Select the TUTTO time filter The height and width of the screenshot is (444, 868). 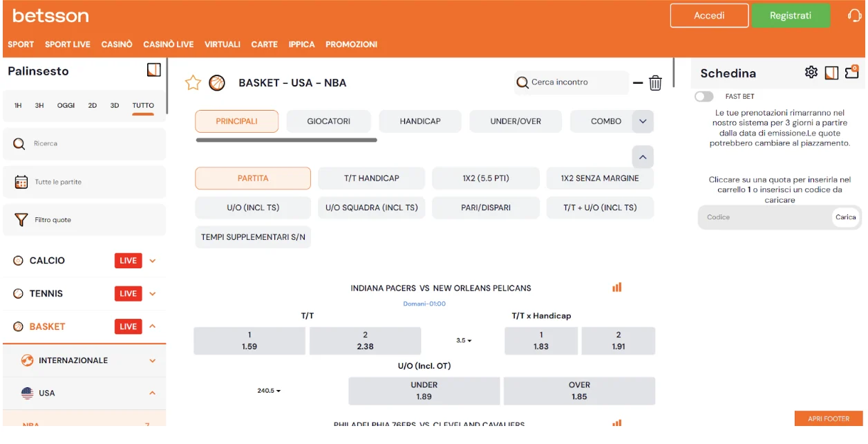point(143,106)
